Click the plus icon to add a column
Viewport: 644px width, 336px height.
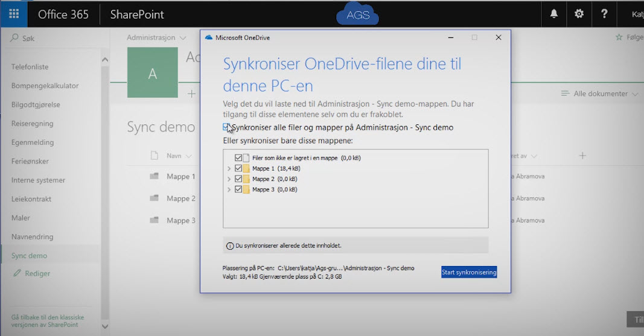coord(582,156)
